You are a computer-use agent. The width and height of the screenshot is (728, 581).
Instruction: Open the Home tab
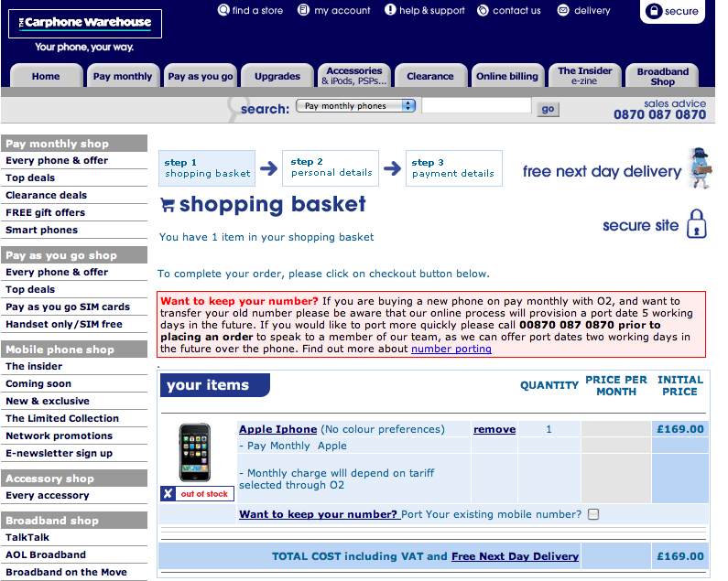(x=46, y=76)
